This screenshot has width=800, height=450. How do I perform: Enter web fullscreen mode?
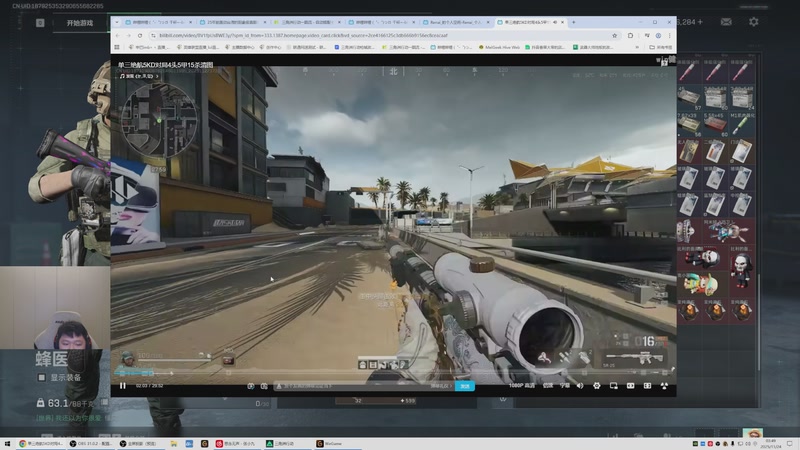coord(647,386)
